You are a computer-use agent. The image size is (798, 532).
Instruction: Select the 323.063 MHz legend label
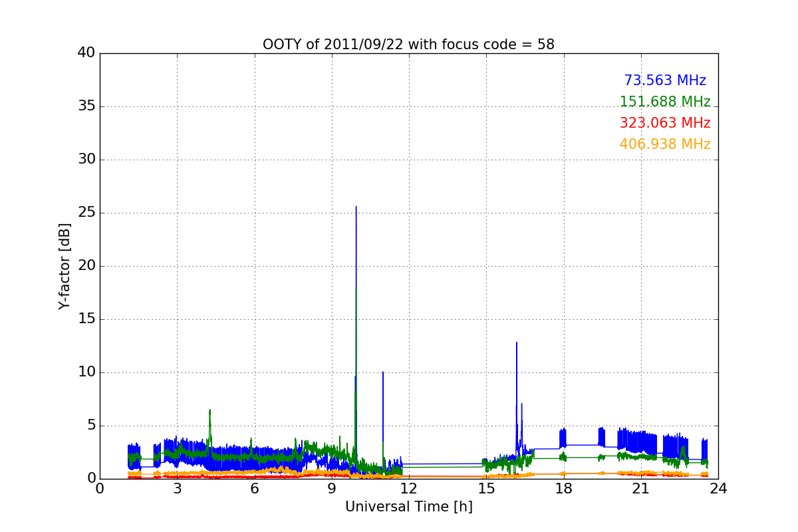pyautogui.click(x=665, y=123)
